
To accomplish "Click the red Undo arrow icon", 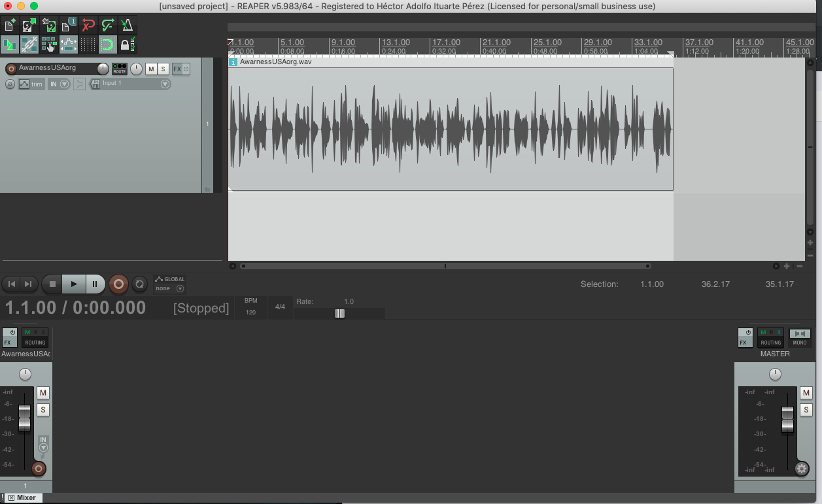I will [88, 25].
